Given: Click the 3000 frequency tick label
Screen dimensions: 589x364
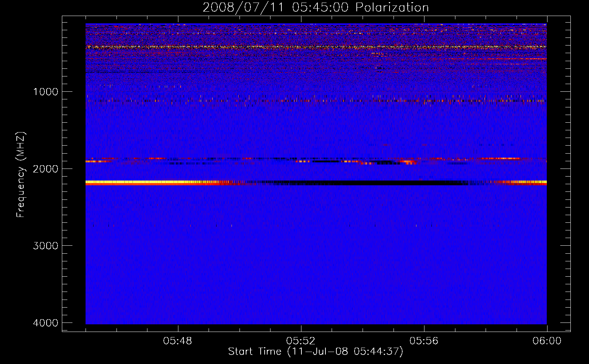Looking at the screenshot, I should click(x=46, y=246).
